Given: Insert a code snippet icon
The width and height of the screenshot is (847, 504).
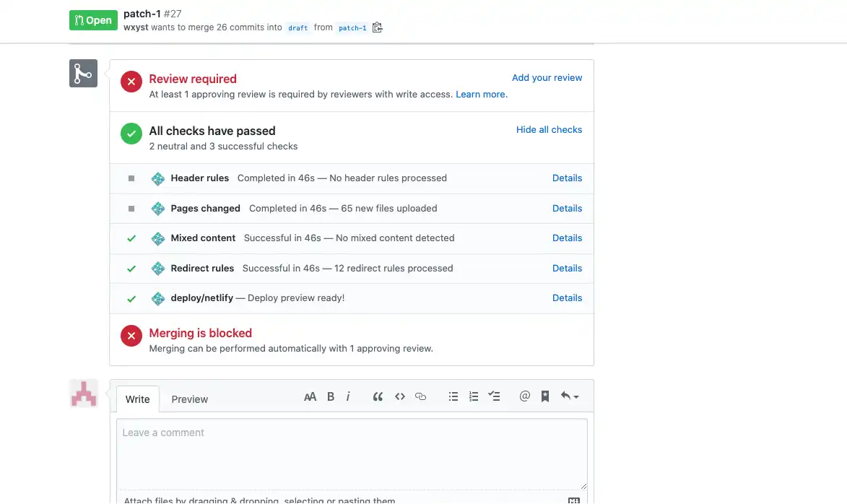Looking at the screenshot, I should 399,396.
